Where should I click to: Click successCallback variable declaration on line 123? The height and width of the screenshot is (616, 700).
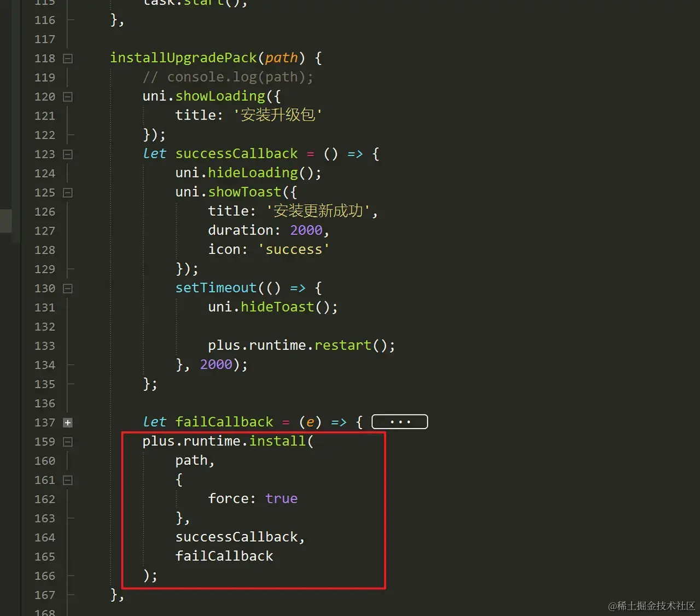[x=236, y=154]
